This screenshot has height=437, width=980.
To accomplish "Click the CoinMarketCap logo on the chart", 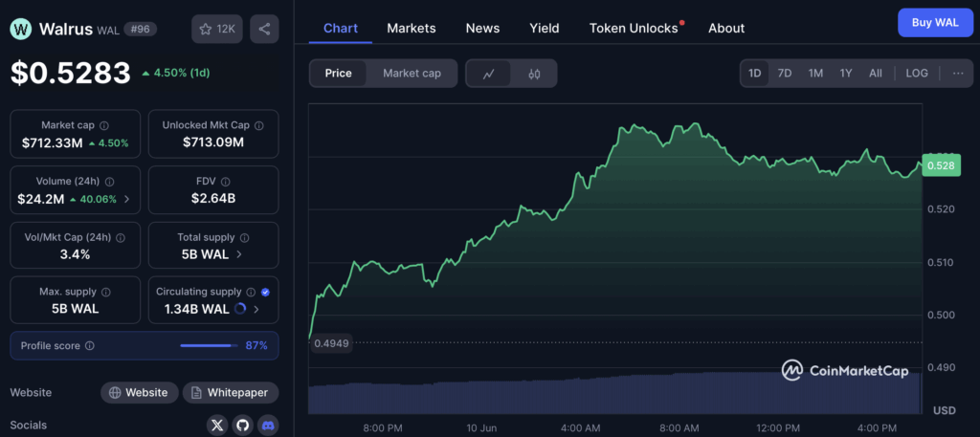I will coord(844,370).
